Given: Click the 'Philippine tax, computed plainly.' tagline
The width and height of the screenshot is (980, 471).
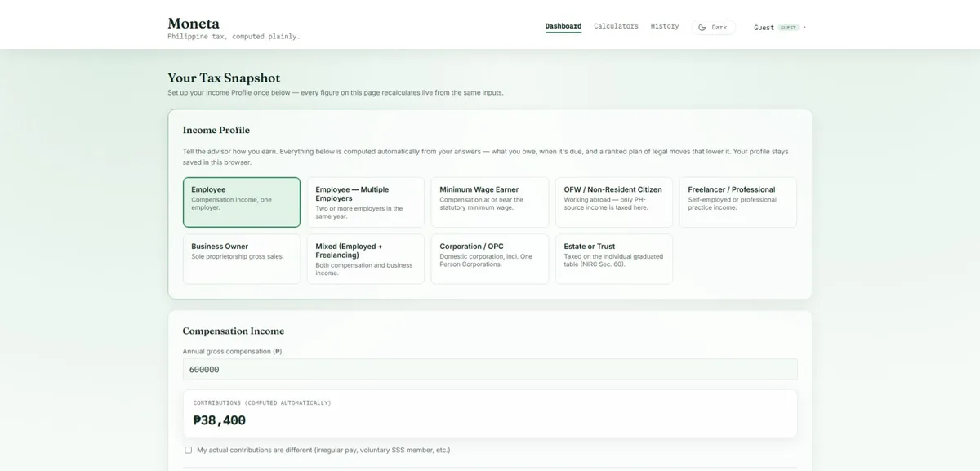Looking at the screenshot, I should tap(234, 37).
